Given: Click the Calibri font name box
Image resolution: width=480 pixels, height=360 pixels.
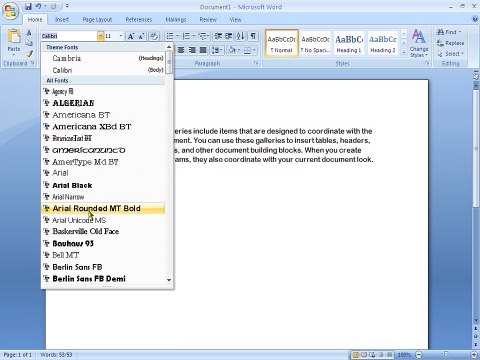Looking at the screenshot, I should 69,36.
